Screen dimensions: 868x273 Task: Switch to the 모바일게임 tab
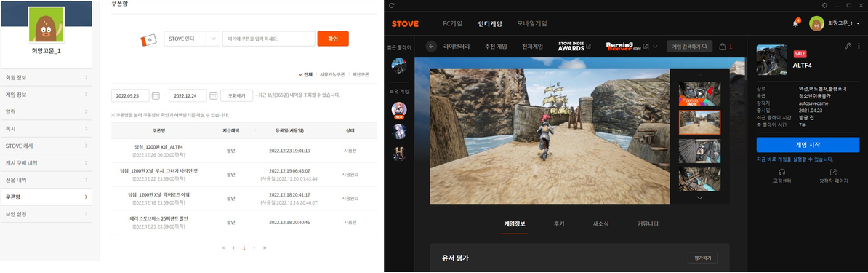(532, 24)
